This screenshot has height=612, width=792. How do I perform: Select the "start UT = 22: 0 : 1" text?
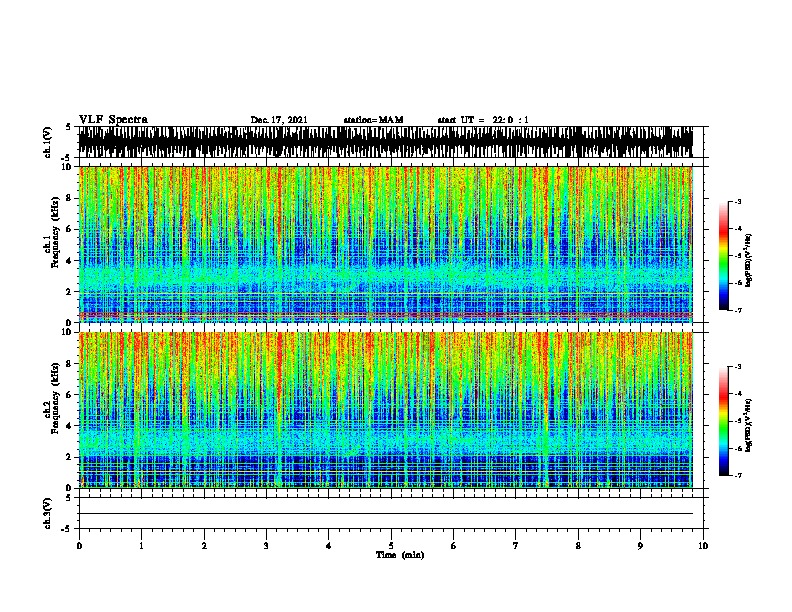click(483, 120)
